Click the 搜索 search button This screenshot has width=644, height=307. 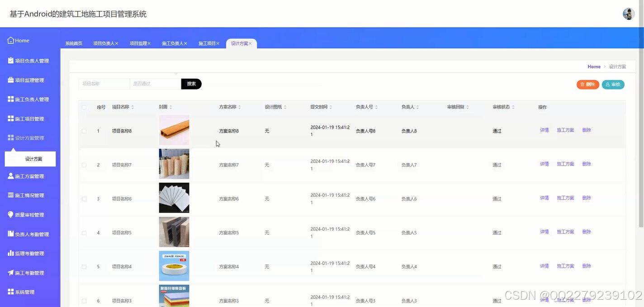click(191, 84)
